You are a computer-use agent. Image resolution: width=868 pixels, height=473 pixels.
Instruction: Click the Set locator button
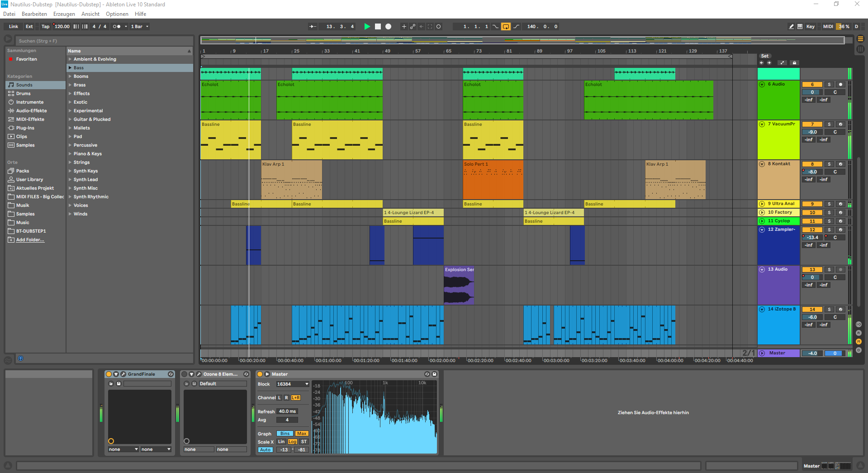[764, 56]
